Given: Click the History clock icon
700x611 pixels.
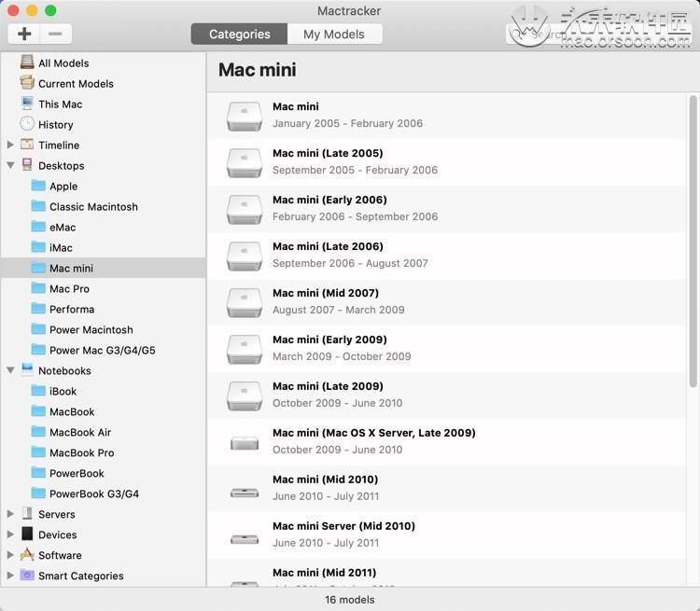Looking at the screenshot, I should (x=27, y=124).
